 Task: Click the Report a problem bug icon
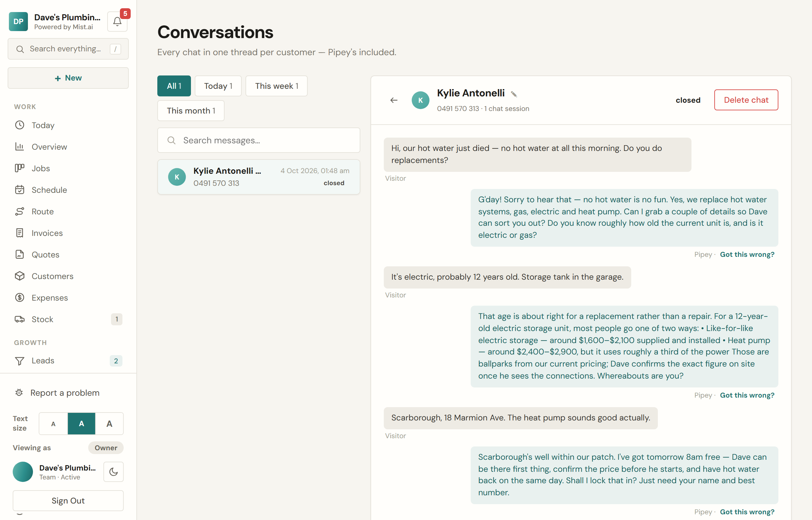click(x=19, y=393)
